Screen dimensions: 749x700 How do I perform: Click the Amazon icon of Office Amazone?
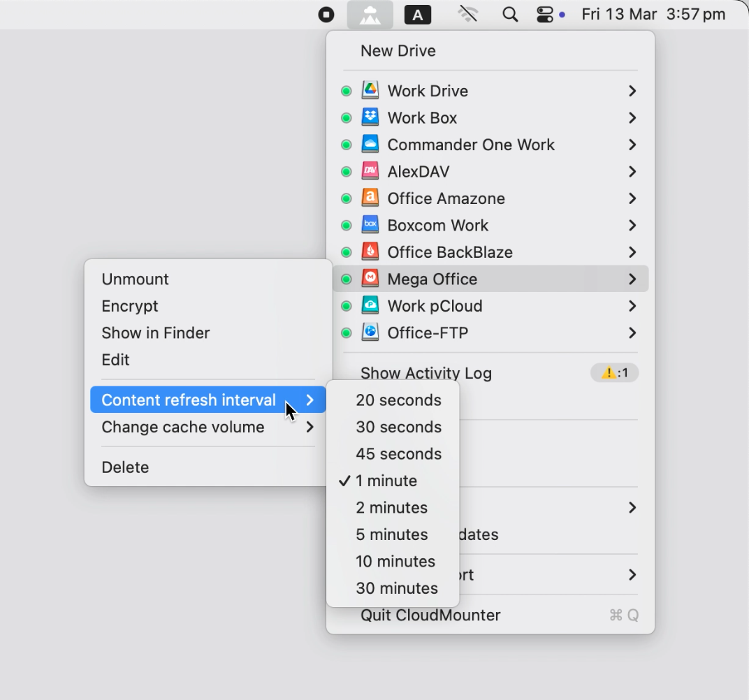coord(370,198)
